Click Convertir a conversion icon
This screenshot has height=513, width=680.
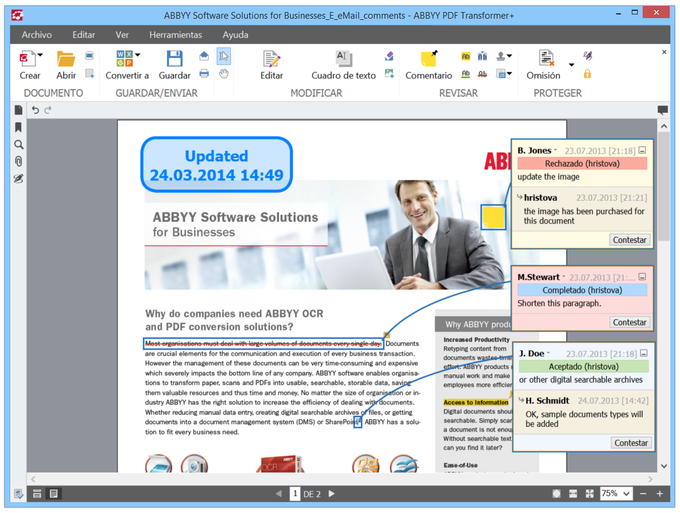coord(124,58)
